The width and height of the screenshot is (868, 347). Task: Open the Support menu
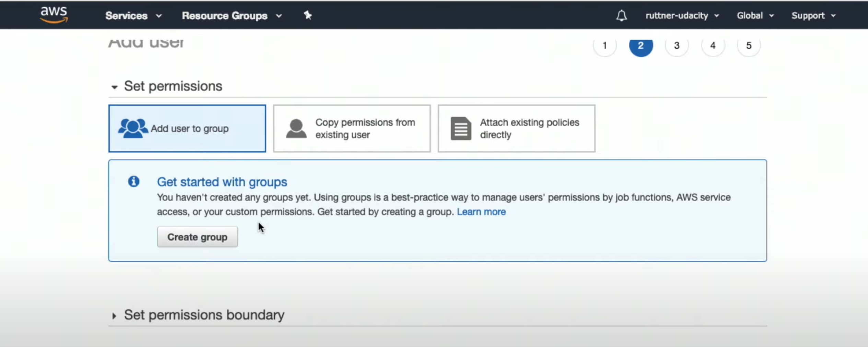tap(813, 15)
